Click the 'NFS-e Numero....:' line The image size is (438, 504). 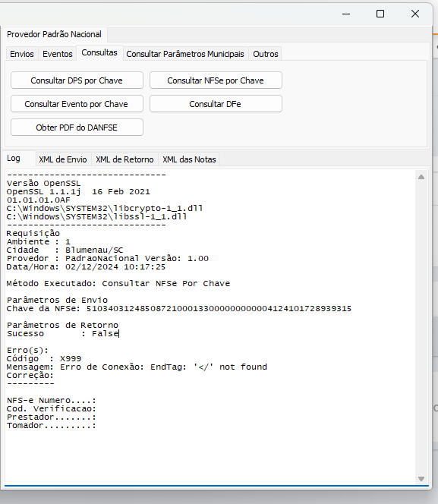coord(52,401)
